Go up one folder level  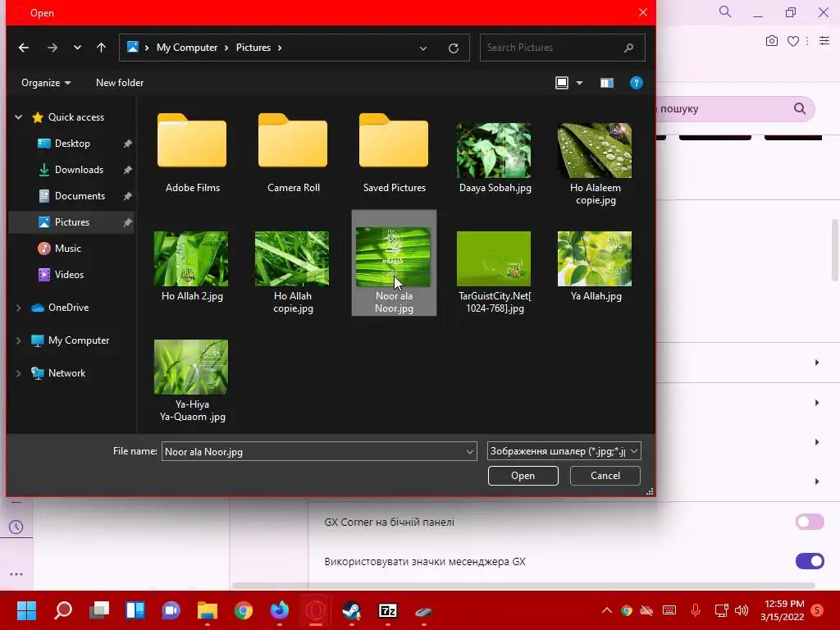[101, 48]
